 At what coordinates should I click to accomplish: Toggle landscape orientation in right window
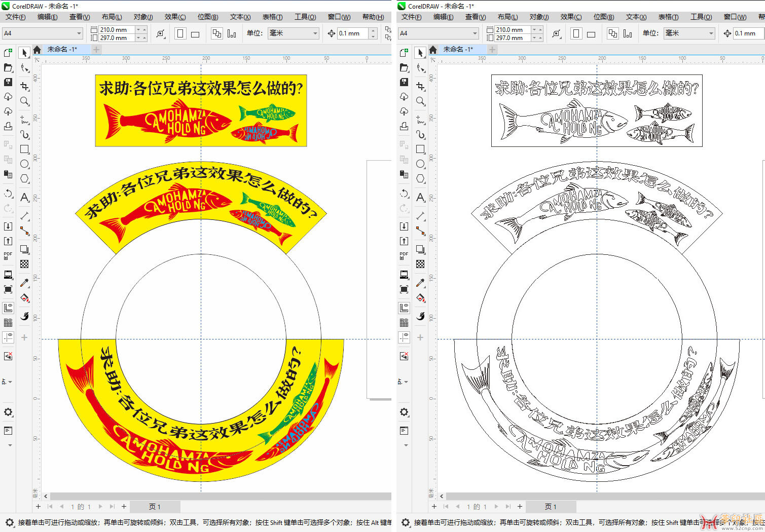(x=591, y=33)
